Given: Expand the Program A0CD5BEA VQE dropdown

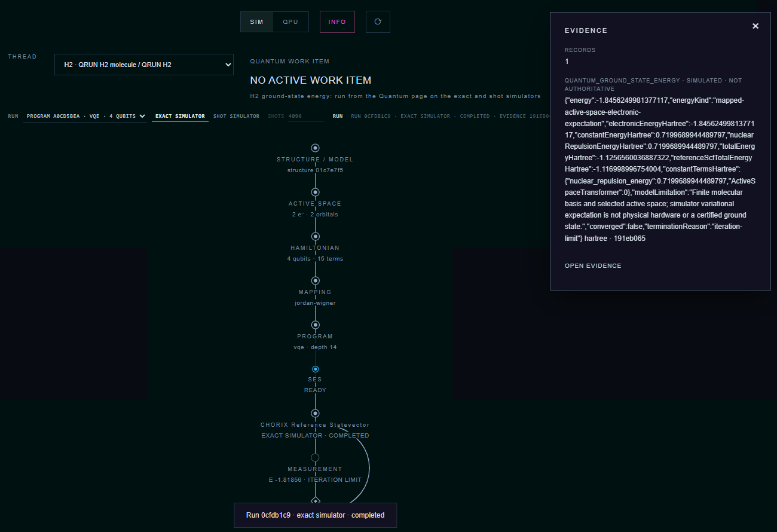Looking at the screenshot, I should pos(85,116).
